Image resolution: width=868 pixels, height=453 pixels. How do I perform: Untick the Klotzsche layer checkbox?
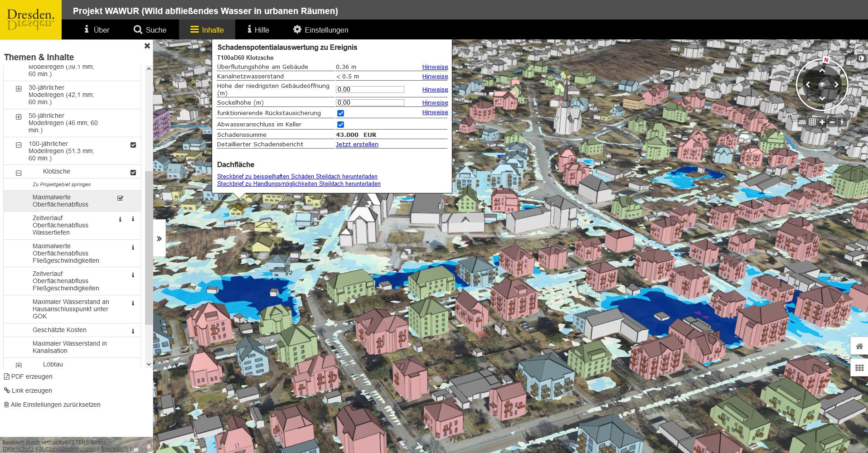pyautogui.click(x=133, y=173)
